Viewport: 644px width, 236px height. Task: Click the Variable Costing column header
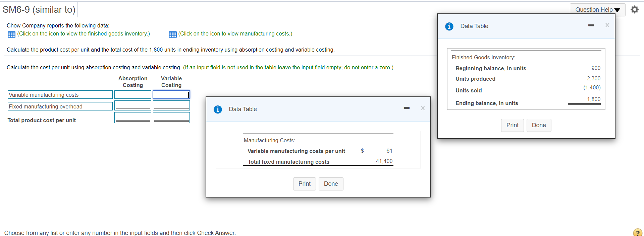pos(171,82)
